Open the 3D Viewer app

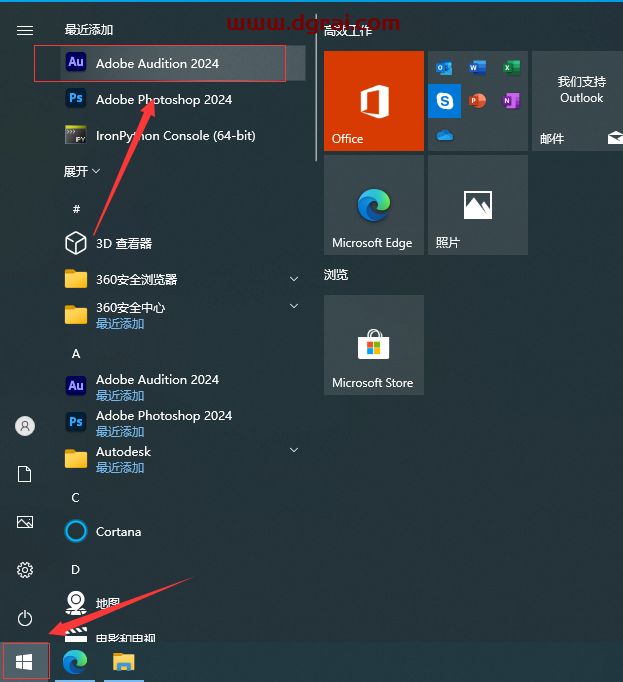[x=123, y=243]
